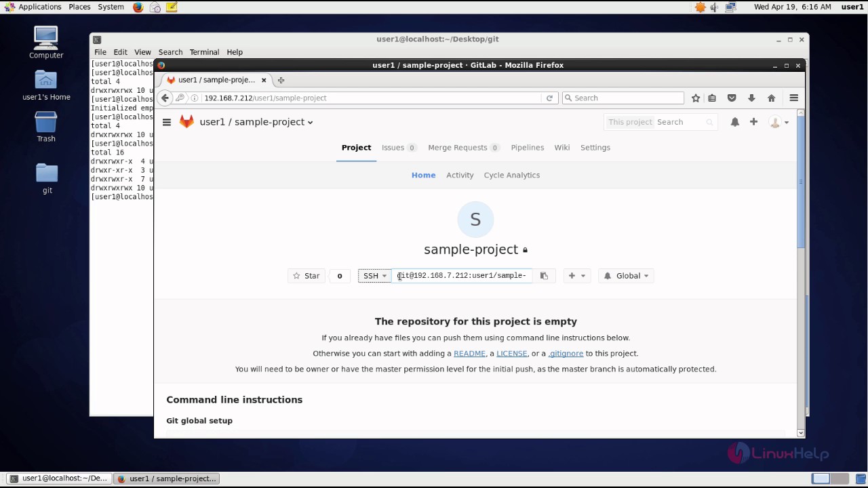Open the terminal Edit menu
Screen dimensions: 868x488
pyautogui.click(x=121, y=52)
